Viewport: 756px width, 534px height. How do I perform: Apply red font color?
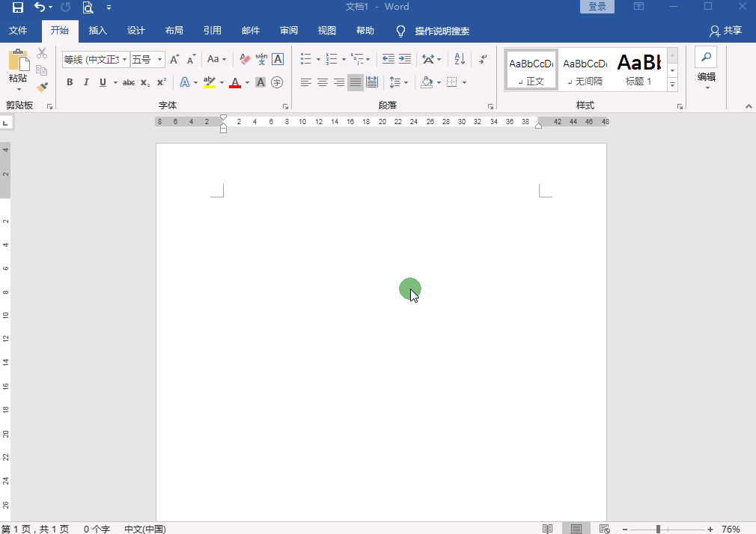tap(235, 82)
